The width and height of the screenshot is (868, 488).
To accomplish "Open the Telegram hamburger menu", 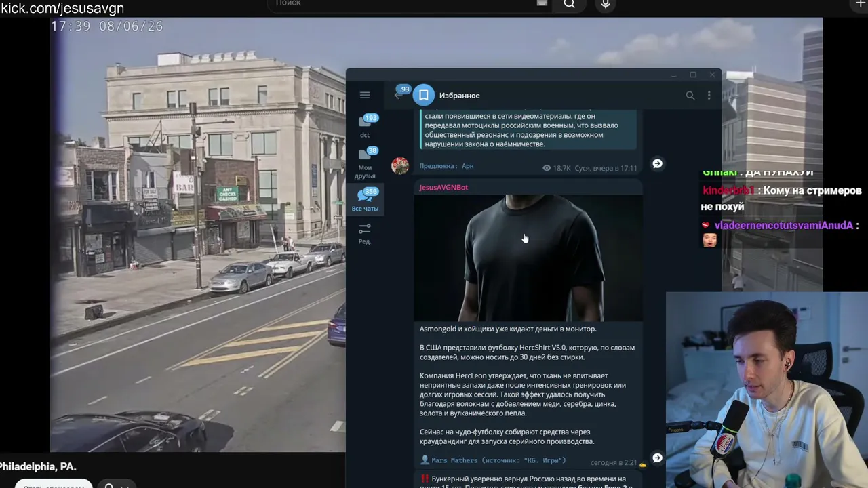I will click(x=365, y=96).
